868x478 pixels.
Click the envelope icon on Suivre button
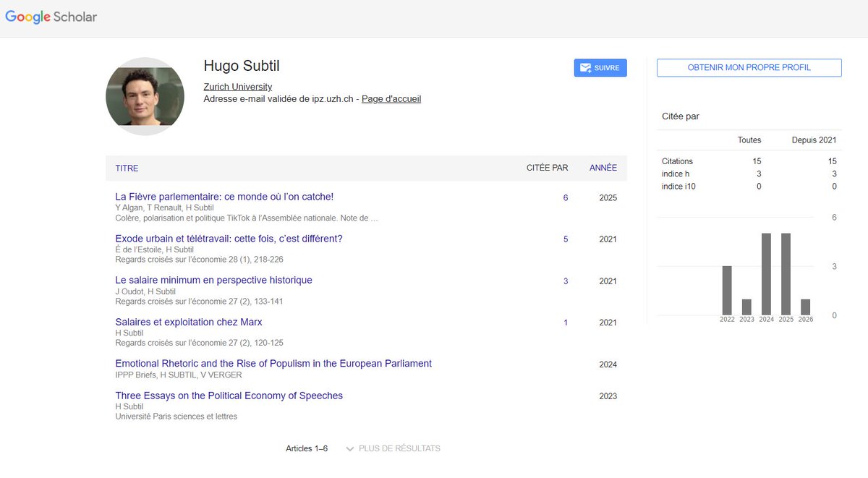pyautogui.click(x=584, y=68)
